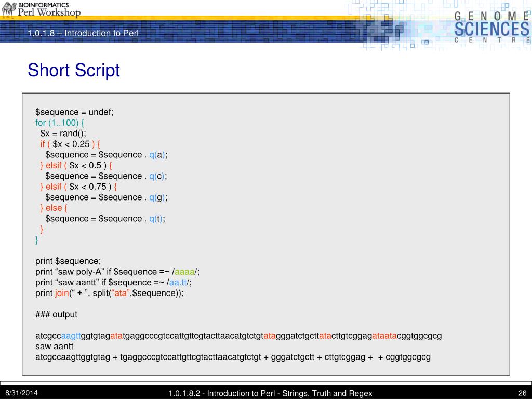This screenshot has height=399, width=532.
Task: Click the line appending q(g) to $sequence
Action: coord(106,197)
